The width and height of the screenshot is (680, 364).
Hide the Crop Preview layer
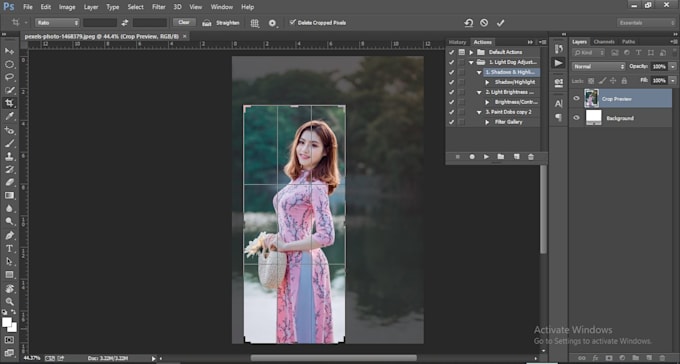pyautogui.click(x=576, y=98)
